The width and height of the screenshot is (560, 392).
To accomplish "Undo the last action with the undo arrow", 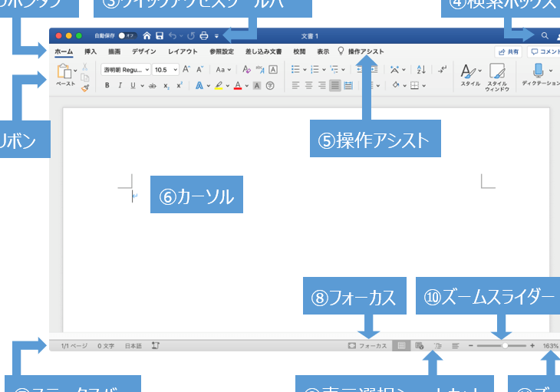I will coord(173,36).
